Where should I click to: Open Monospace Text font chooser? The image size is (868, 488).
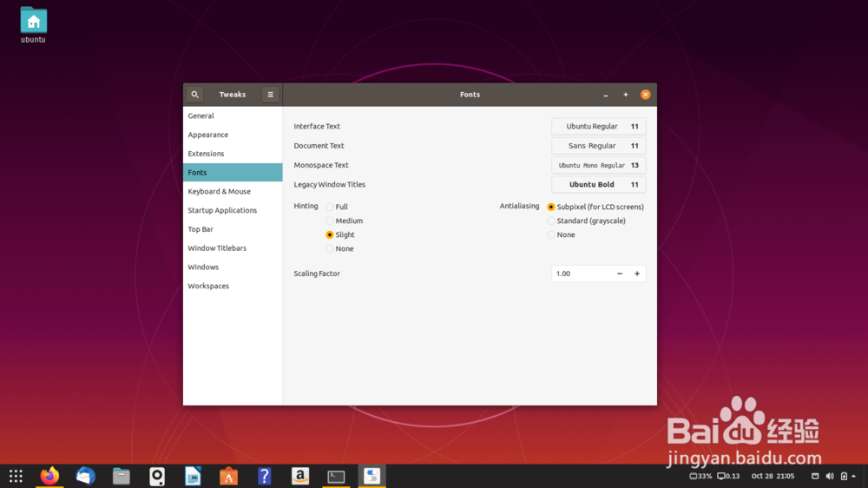[x=598, y=165]
